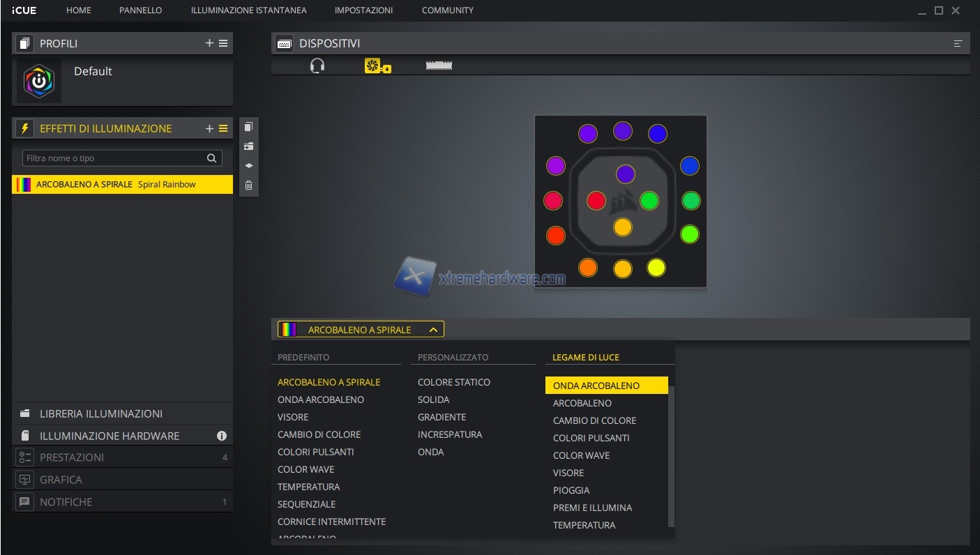
Task: Expand the Prestazioni section
Action: [72, 457]
